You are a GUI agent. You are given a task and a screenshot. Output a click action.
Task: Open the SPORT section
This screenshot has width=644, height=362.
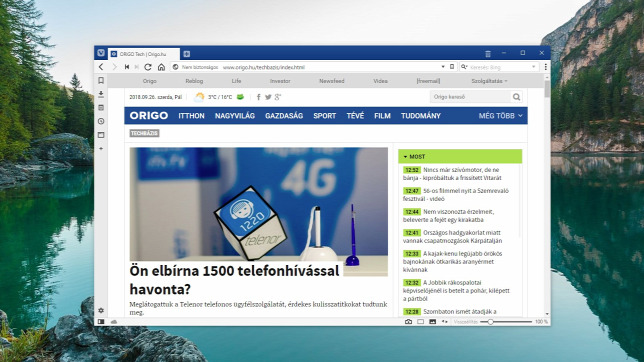(324, 116)
